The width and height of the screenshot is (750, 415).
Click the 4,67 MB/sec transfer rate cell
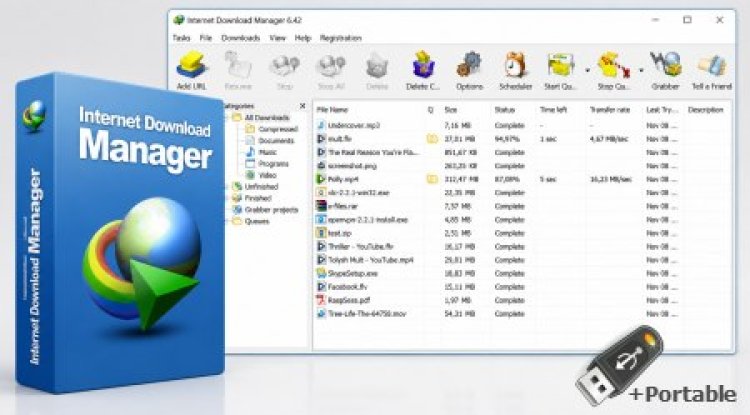point(609,139)
